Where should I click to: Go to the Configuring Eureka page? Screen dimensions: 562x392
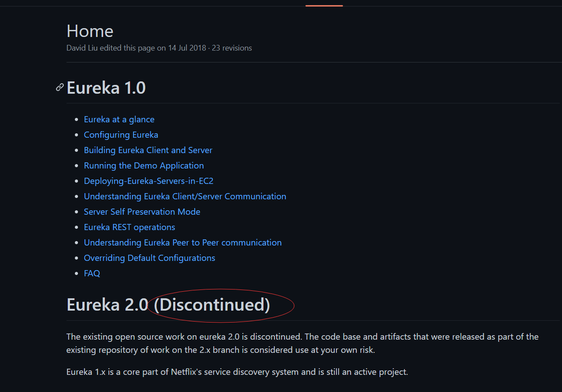point(121,135)
